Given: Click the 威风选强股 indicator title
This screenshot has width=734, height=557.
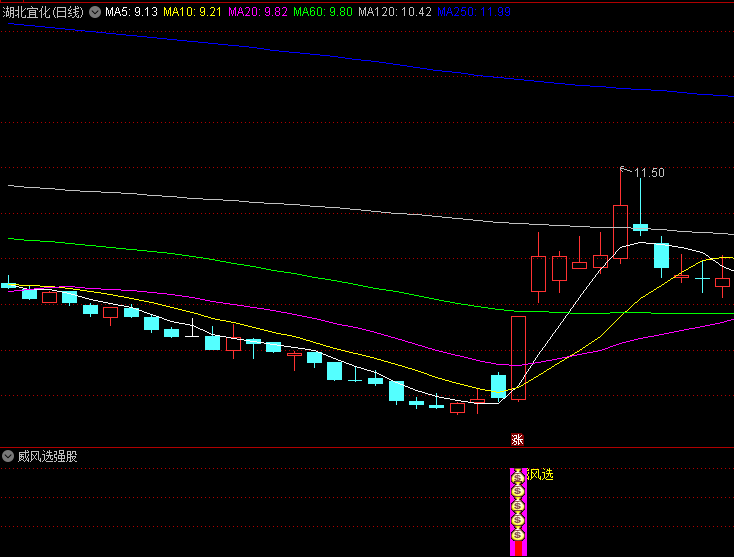Looking at the screenshot, I should [47, 456].
